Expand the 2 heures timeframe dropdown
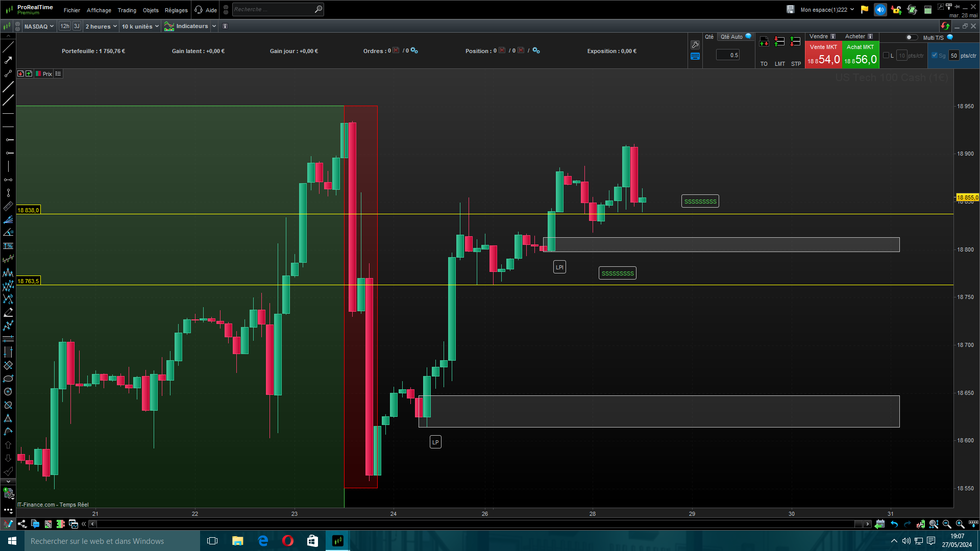This screenshot has height=551, width=980. 101,26
